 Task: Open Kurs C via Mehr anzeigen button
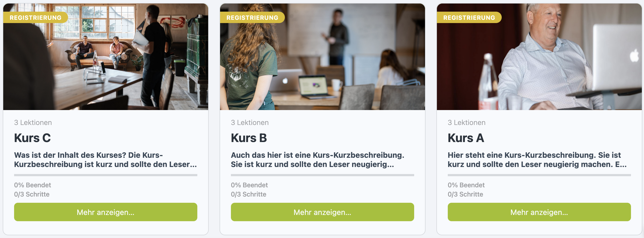coord(106,212)
